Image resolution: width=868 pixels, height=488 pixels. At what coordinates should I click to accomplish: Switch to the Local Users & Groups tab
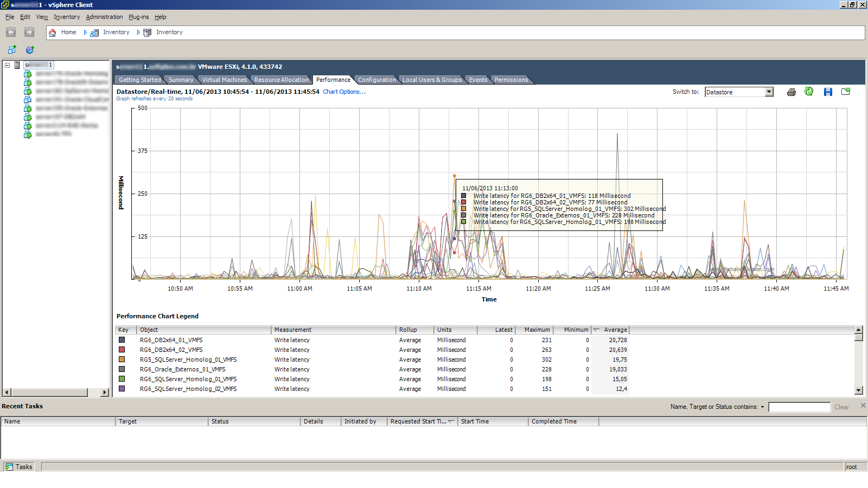[432, 80]
